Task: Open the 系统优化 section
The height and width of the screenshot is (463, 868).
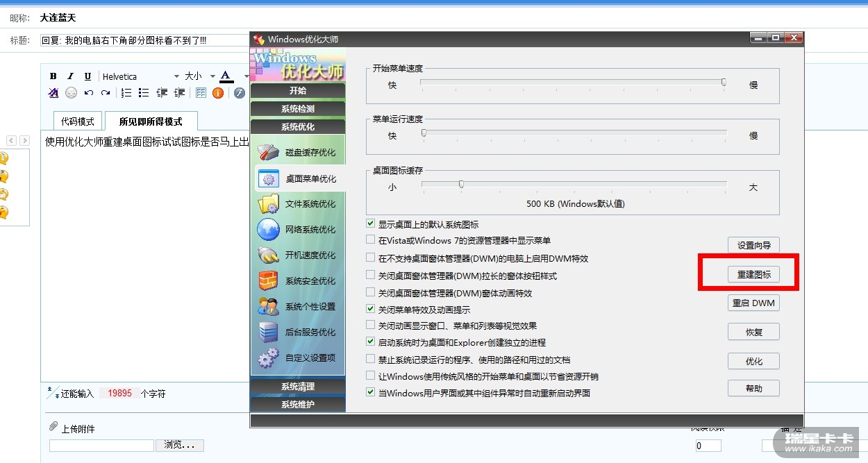Action: (298, 127)
